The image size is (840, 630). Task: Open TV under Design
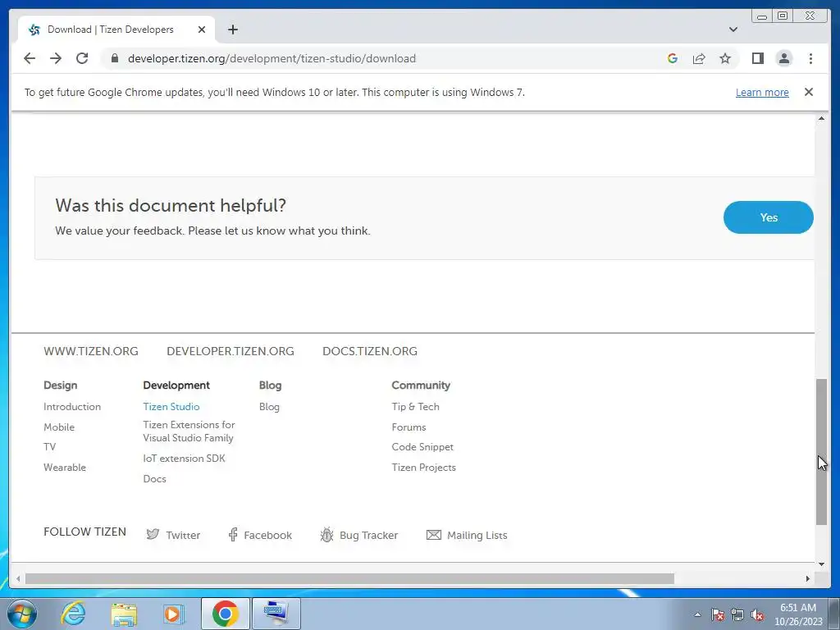coord(50,447)
